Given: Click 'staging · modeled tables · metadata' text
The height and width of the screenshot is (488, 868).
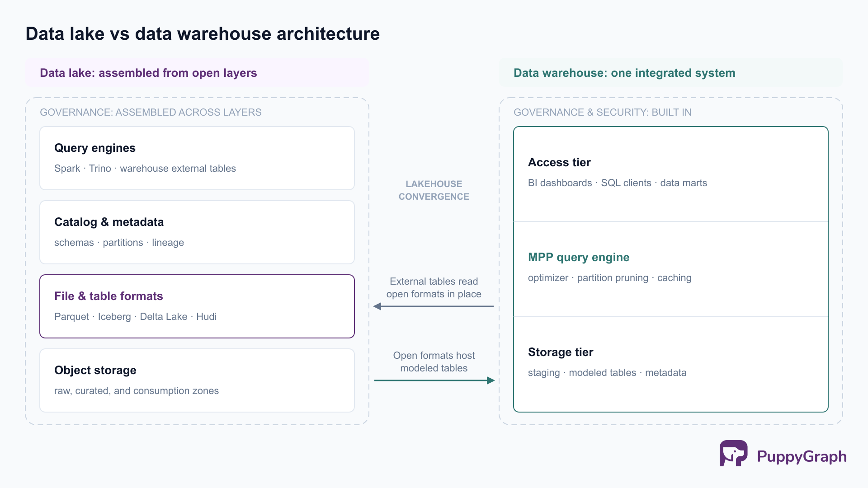Looking at the screenshot, I should 607,373.
